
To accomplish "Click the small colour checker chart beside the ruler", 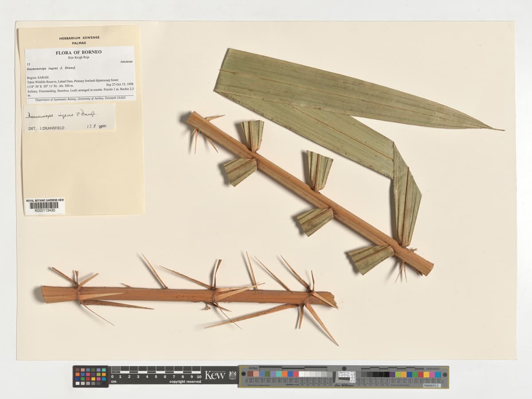I will pyautogui.click(x=90, y=376).
